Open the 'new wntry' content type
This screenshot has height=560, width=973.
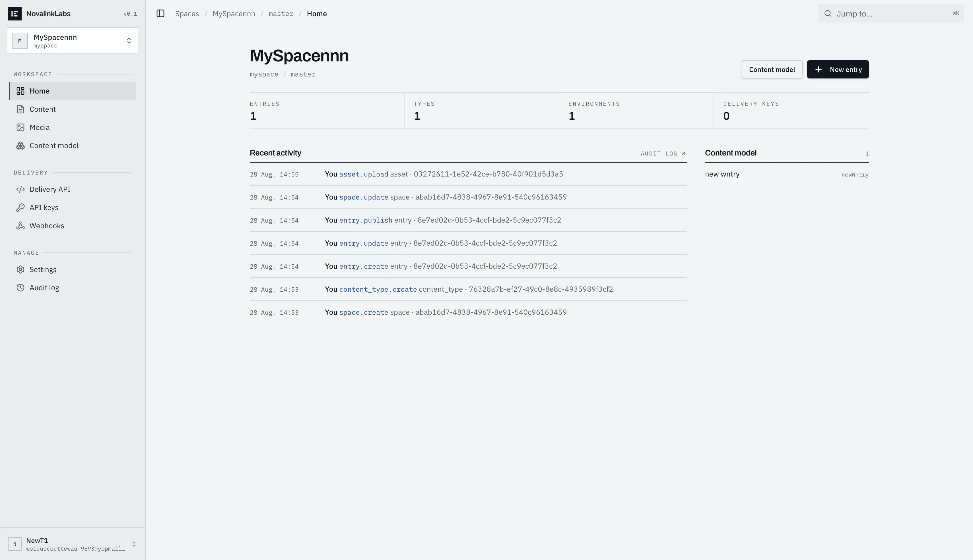point(786,174)
